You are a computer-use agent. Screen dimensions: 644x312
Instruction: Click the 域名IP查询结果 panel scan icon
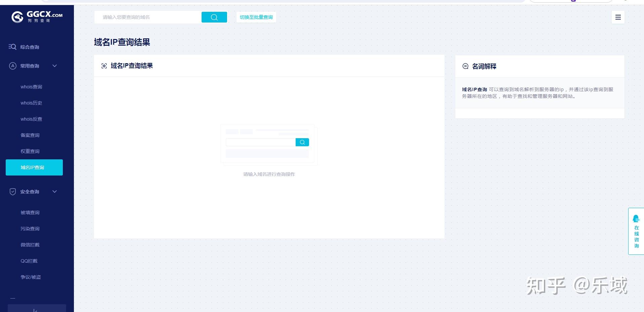(x=104, y=66)
